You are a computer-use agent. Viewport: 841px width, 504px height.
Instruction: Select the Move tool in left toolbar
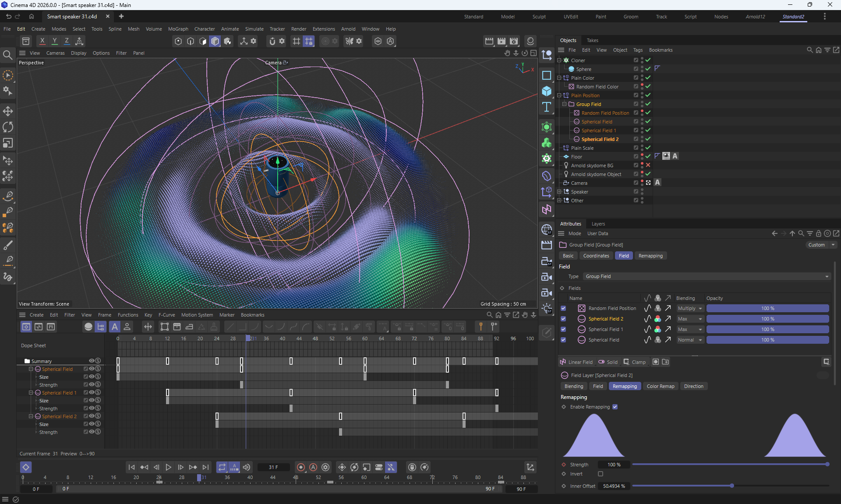coord(8,111)
